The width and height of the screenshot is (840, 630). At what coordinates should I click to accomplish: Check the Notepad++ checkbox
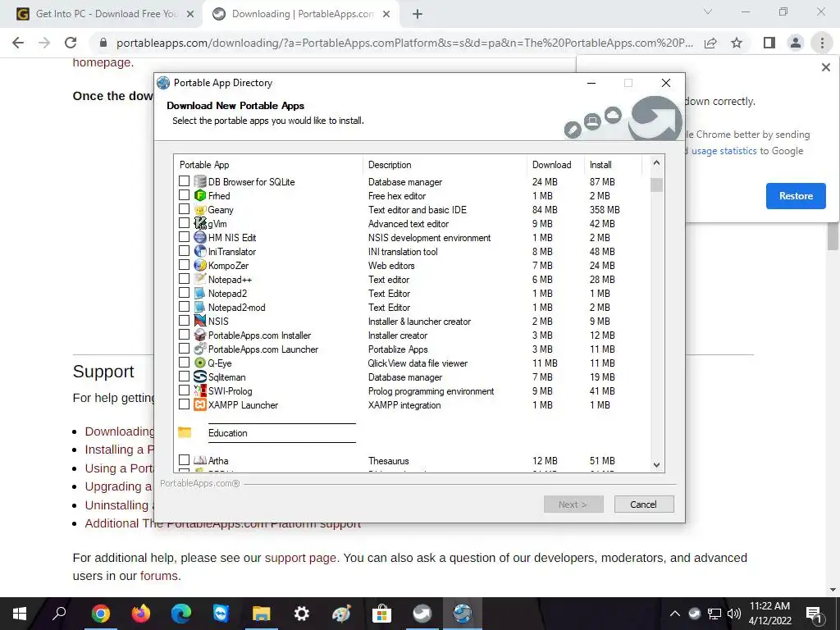(184, 279)
